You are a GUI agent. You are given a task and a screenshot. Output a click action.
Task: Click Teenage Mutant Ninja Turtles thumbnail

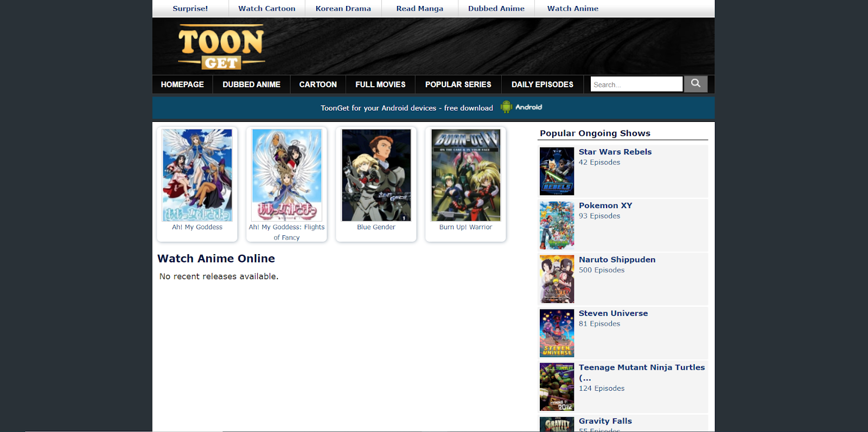point(557,386)
